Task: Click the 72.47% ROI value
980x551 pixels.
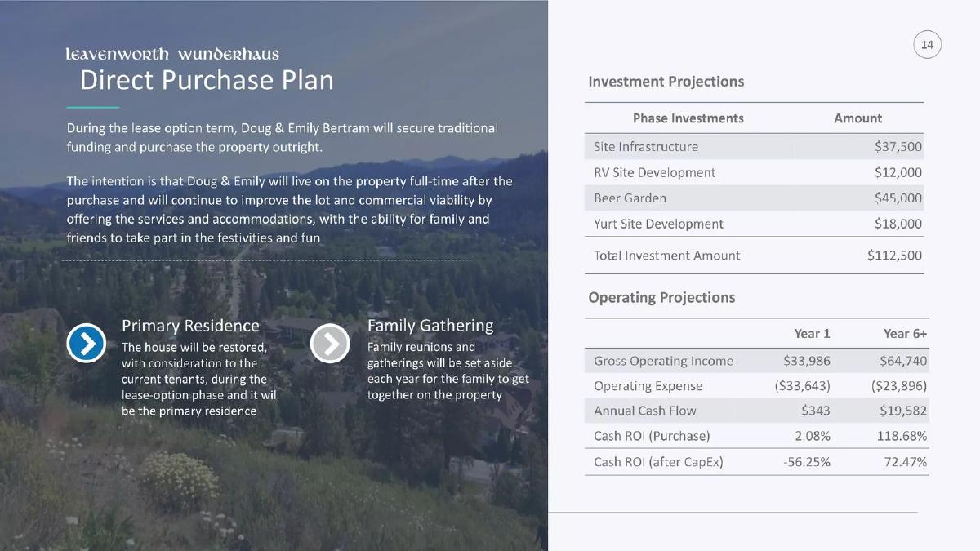Action: pos(906,463)
